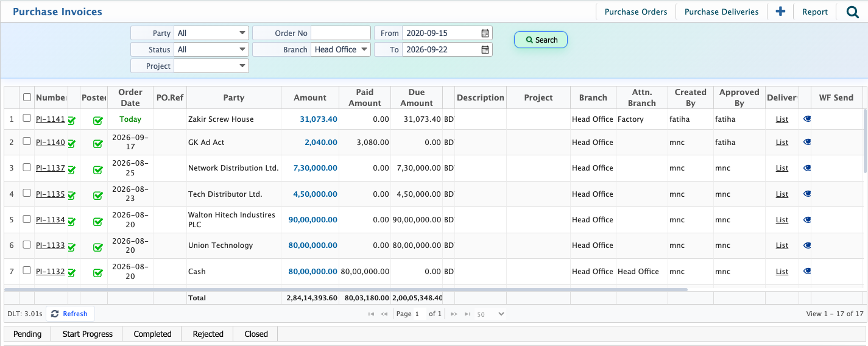Open the Party filter dropdown
The image size is (868, 346).
[211, 33]
